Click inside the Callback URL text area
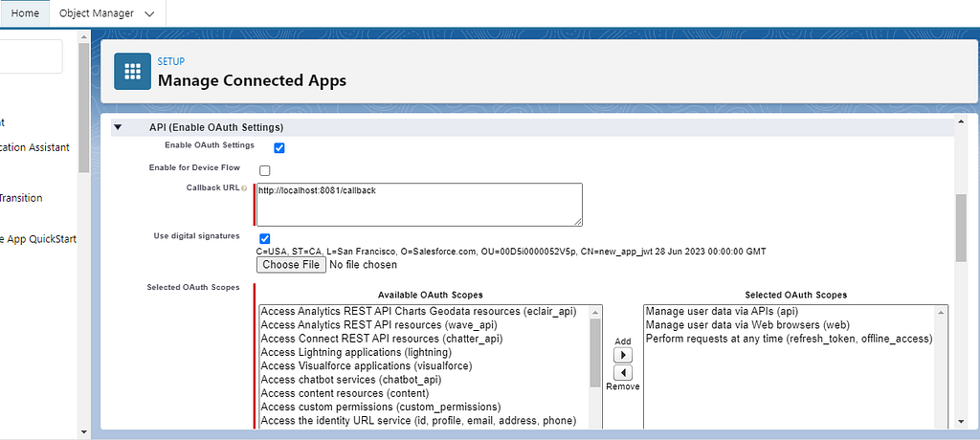This screenshot has width=980, height=440. click(419, 205)
